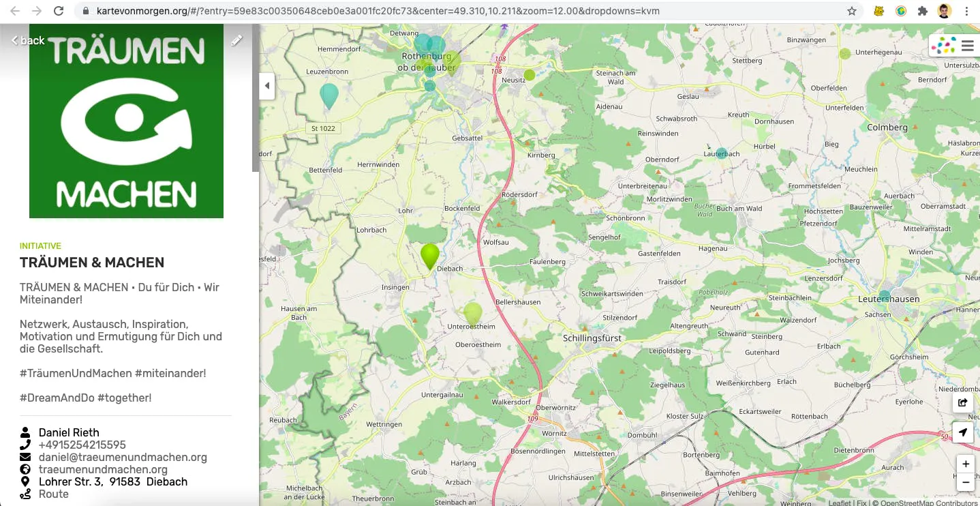Click the address Lohrer Str. 3, 91583 Diebach

pos(113,481)
